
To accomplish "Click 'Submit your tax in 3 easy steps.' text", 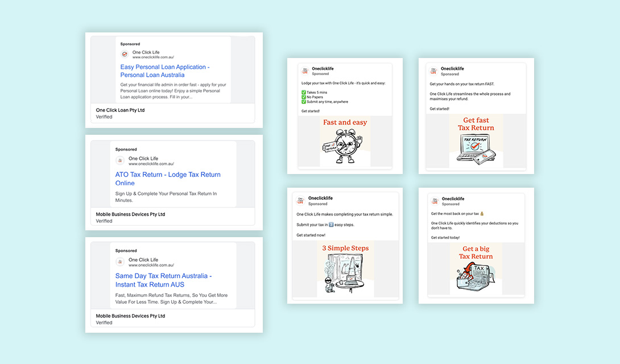I will tap(325, 225).
